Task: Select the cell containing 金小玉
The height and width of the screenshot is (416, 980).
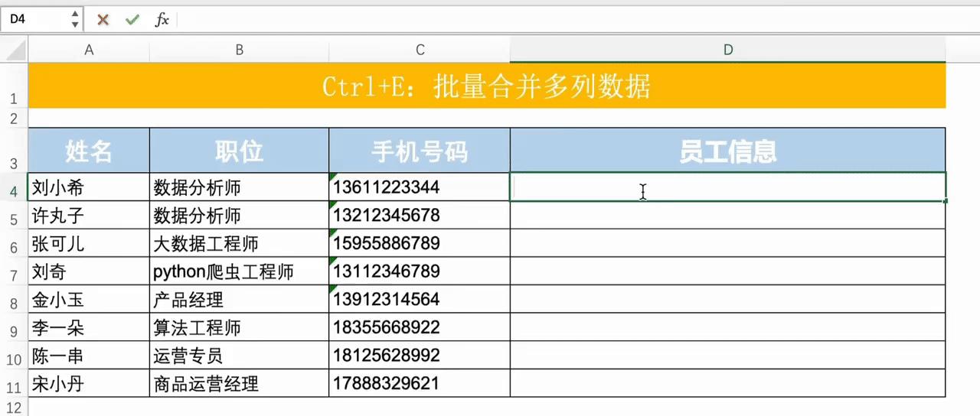Action: tap(89, 300)
